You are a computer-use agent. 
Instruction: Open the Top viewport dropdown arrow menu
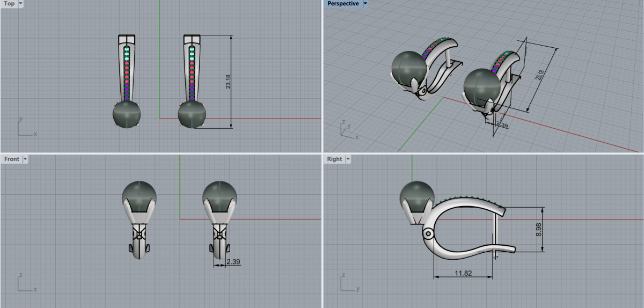[x=20, y=4]
